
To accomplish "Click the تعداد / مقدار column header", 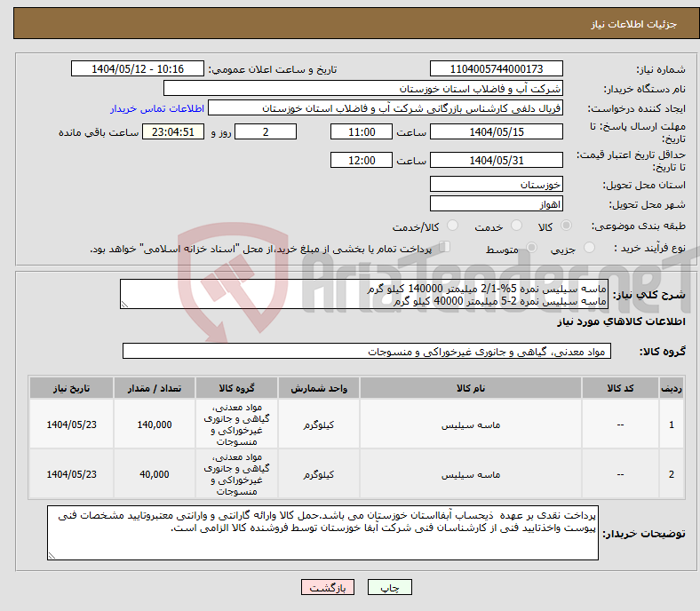I will 155,388.
